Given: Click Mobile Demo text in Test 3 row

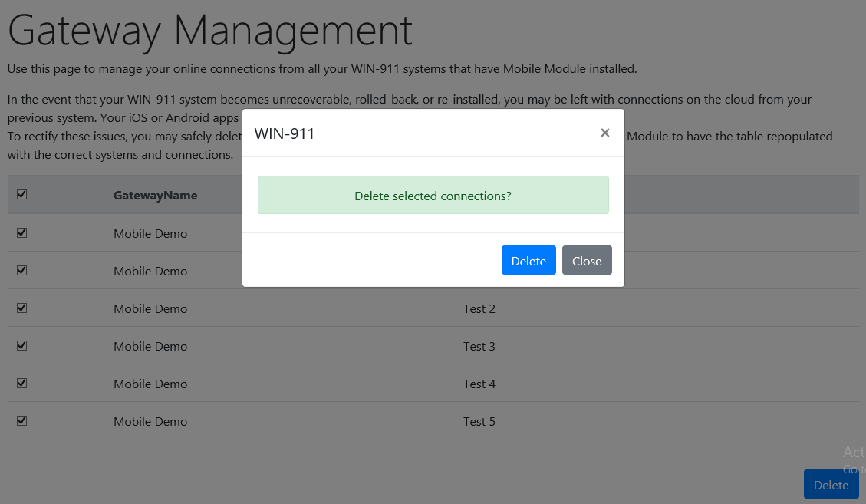Looking at the screenshot, I should click(150, 346).
